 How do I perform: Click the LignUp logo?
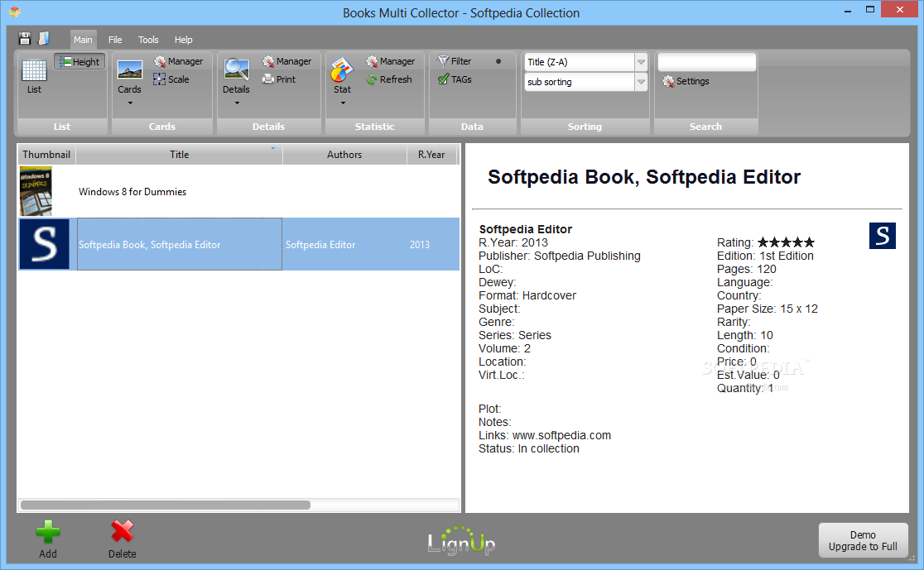click(x=461, y=540)
